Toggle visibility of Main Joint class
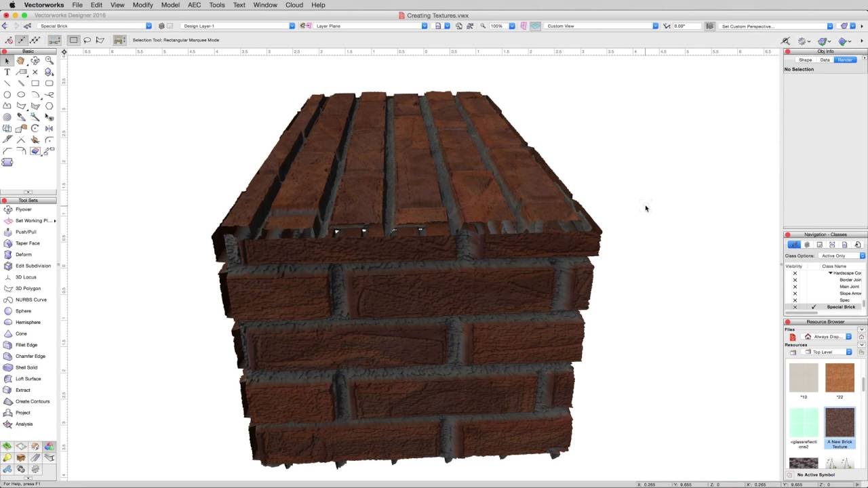The height and width of the screenshot is (488, 868). tap(795, 287)
